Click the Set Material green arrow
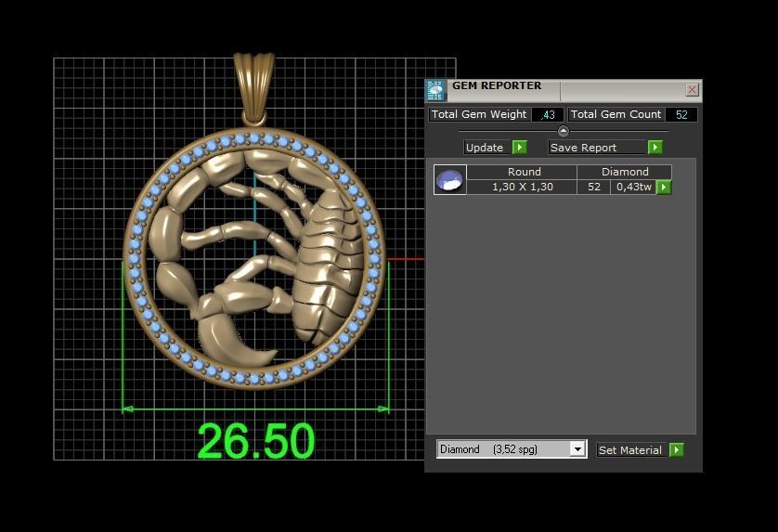The width and height of the screenshot is (778, 532). click(x=676, y=450)
